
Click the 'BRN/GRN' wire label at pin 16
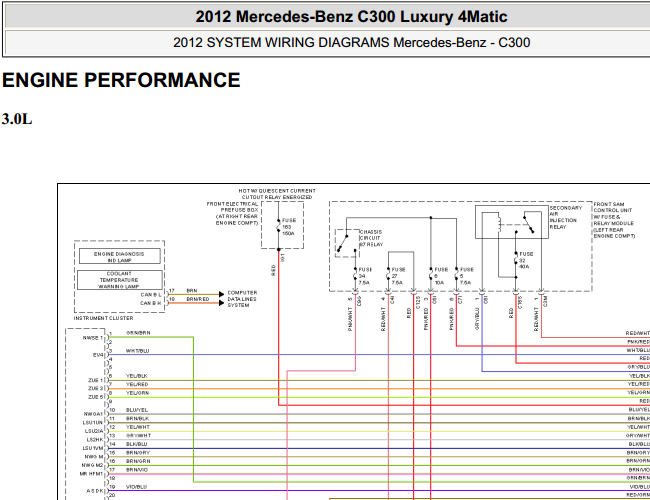138,461
